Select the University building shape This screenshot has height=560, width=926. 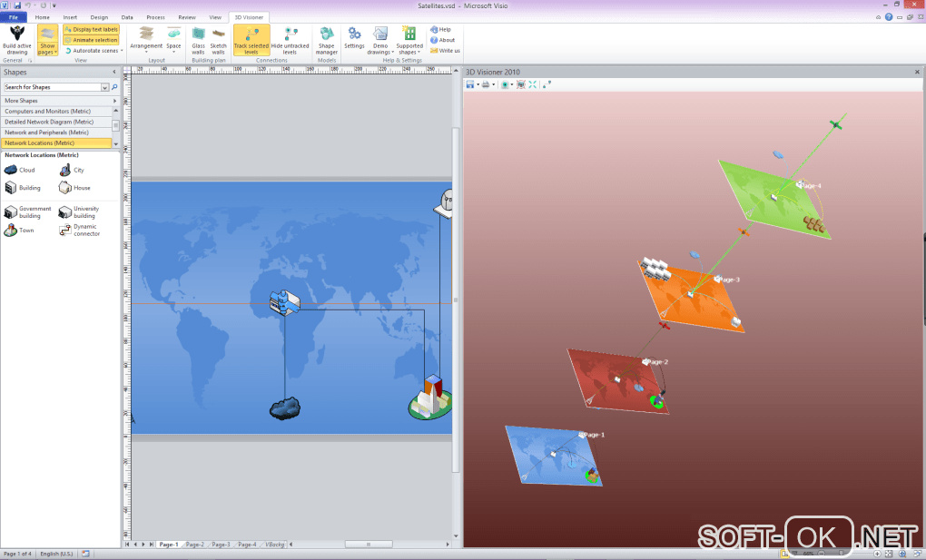tap(79, 212)
